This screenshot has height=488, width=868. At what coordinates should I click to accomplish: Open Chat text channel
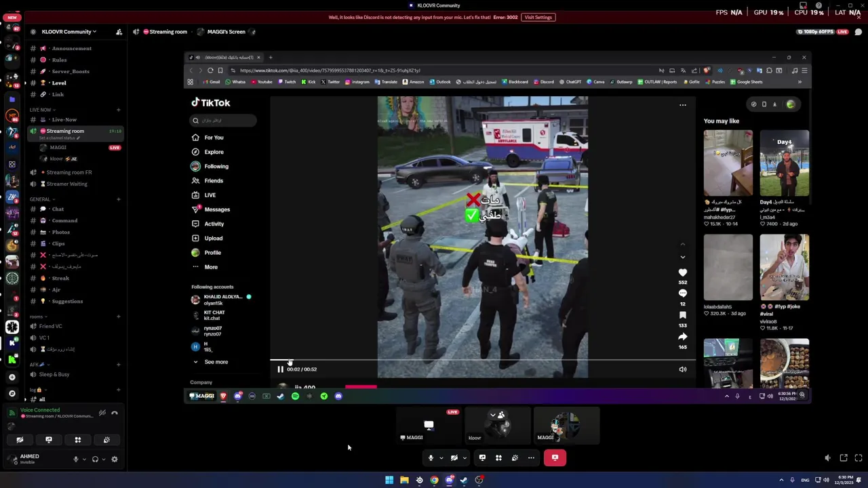pyautogui.click(x=75, y=209)
